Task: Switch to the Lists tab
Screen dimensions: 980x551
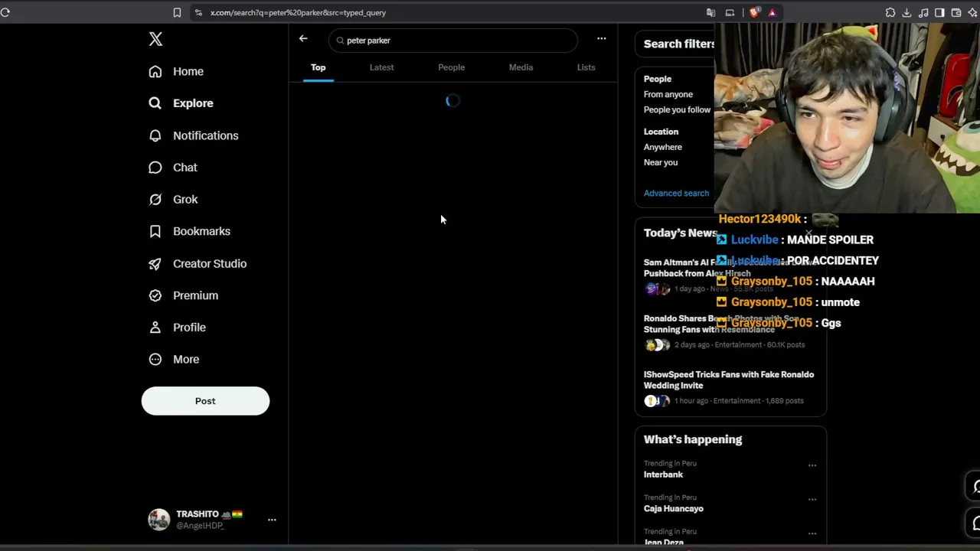Action: click(x=586, y=67)
